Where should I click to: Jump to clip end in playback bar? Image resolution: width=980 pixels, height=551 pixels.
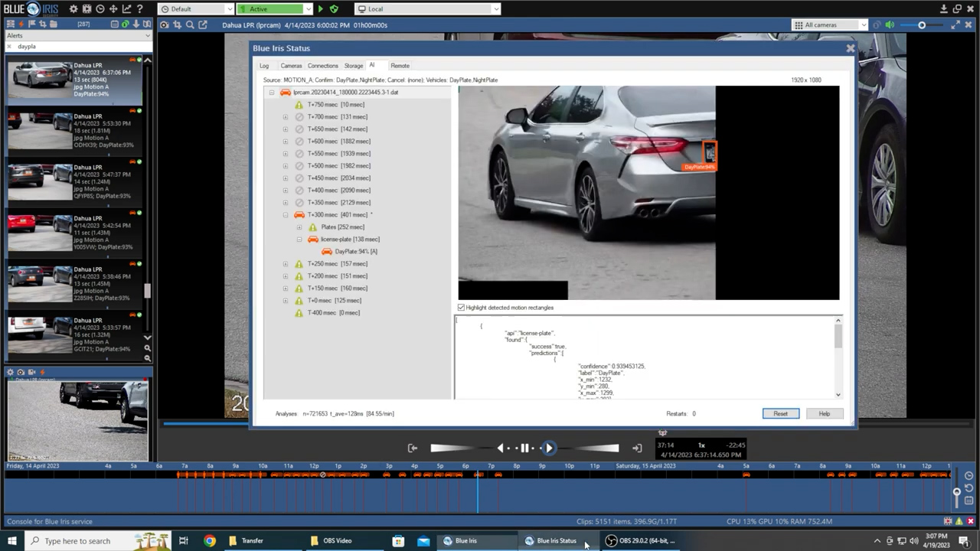(x=637, y=448)
